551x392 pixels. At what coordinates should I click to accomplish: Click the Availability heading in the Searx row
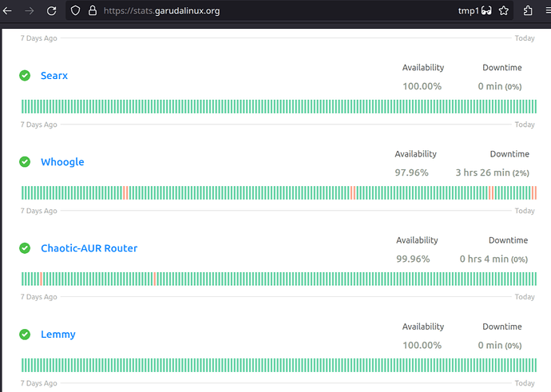coord(423,67)
